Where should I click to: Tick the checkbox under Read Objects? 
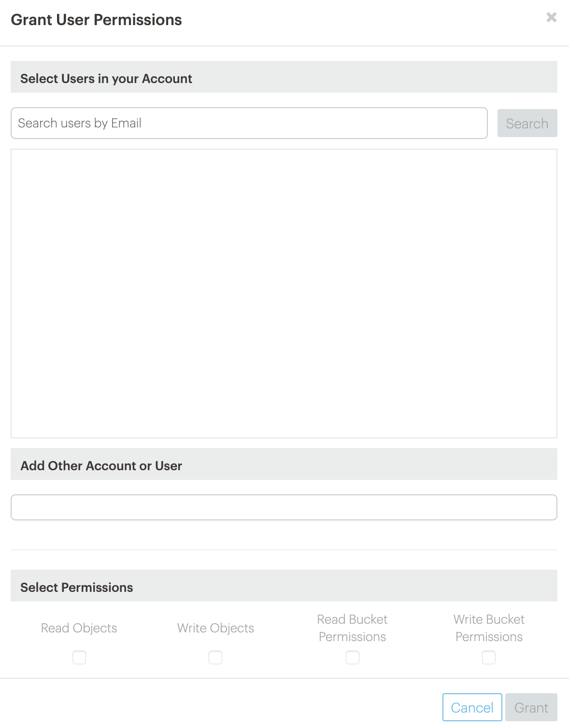[79, 658]
